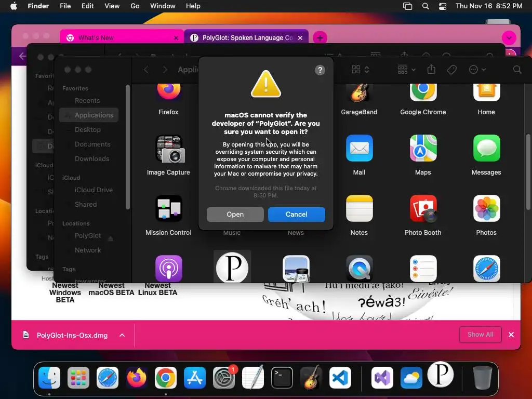Open a new browser tab
The height and width of the screenshot is (399, 532).
320,38
